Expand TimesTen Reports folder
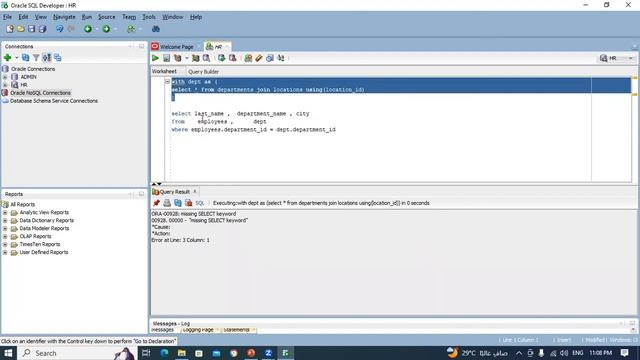This screenshot has width=640, height=360. point(5,244)
